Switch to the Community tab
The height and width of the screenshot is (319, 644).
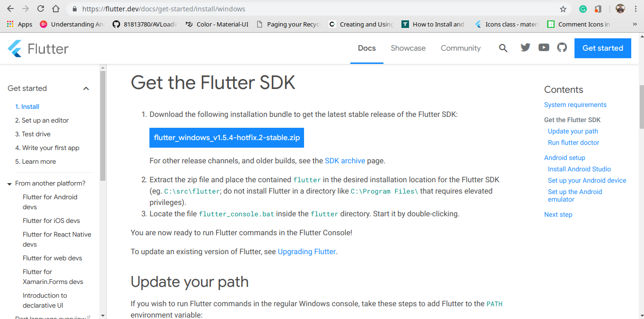pos(461,48)
